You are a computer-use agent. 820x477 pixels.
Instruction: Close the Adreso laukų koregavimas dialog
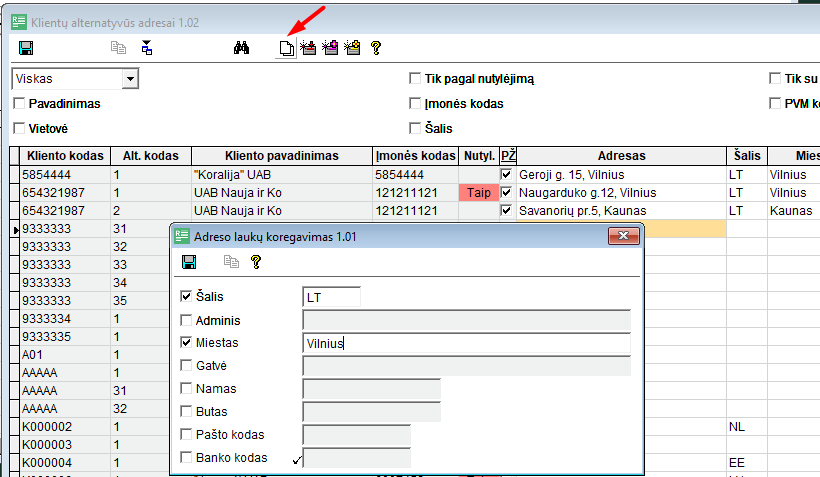(x=623, y=236)
